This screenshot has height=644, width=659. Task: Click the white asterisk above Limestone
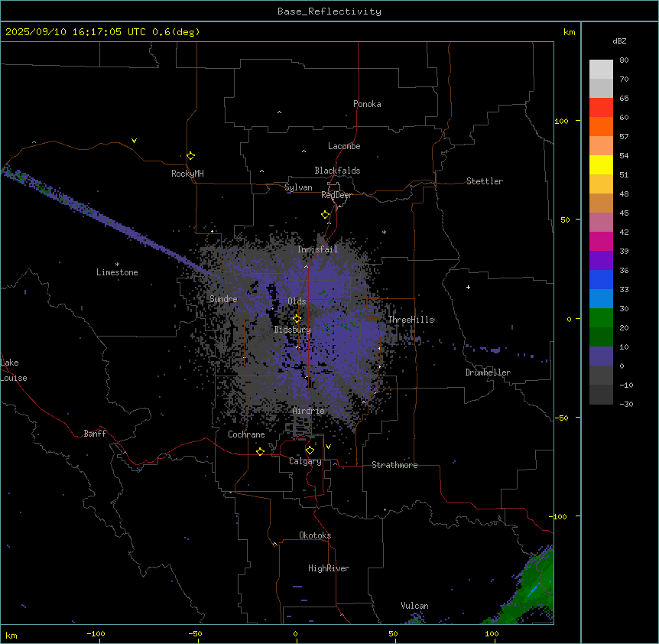click(x=117, y=265)
